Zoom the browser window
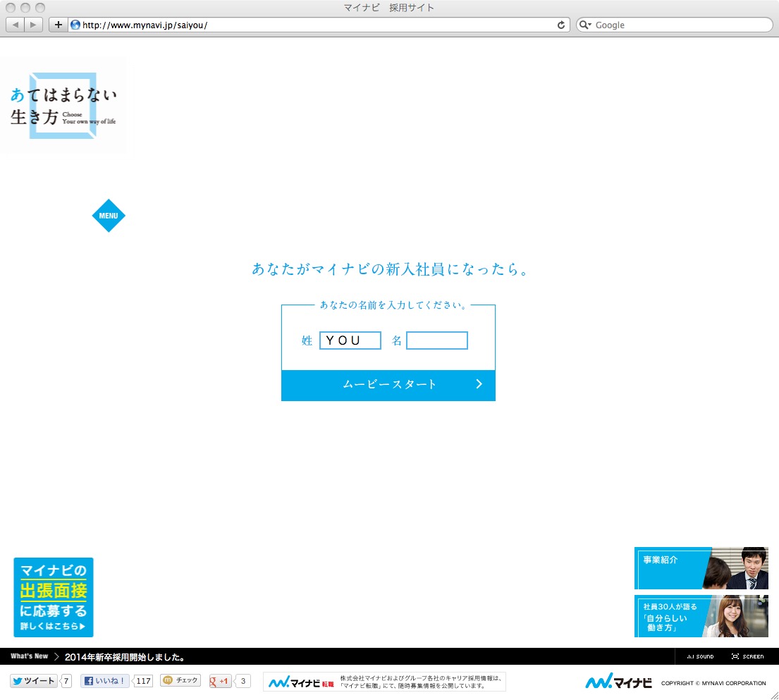The height and width of the screenshot is (700, 779). pos(40,8)
